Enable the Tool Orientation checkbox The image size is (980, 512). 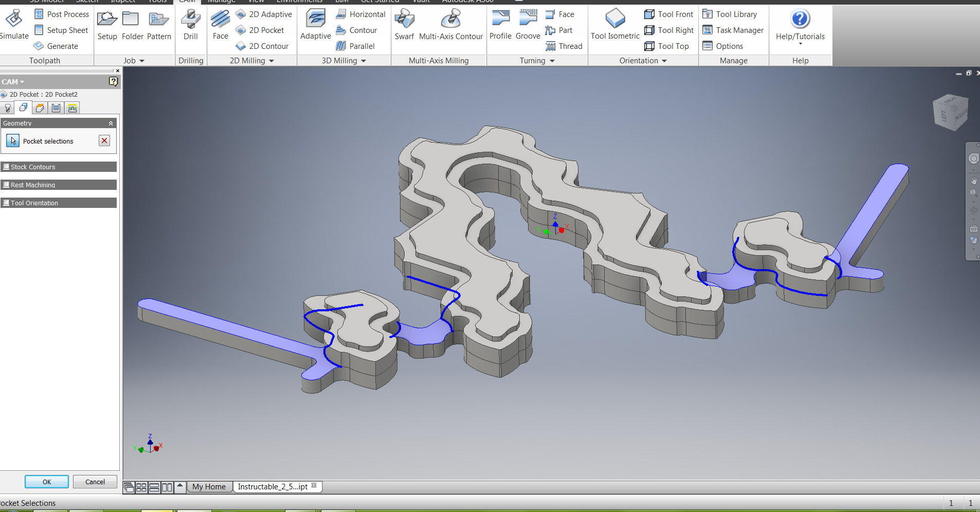(x=6, y=203)
